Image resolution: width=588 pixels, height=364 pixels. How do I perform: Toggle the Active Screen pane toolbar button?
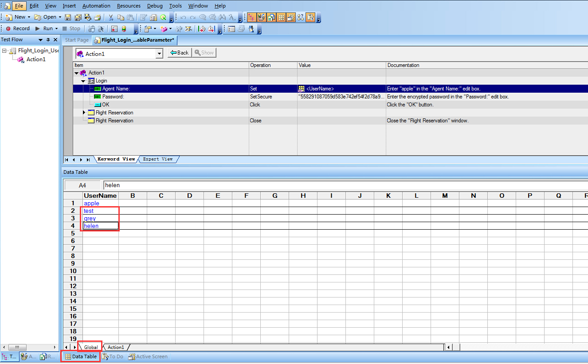coord(290,17)
